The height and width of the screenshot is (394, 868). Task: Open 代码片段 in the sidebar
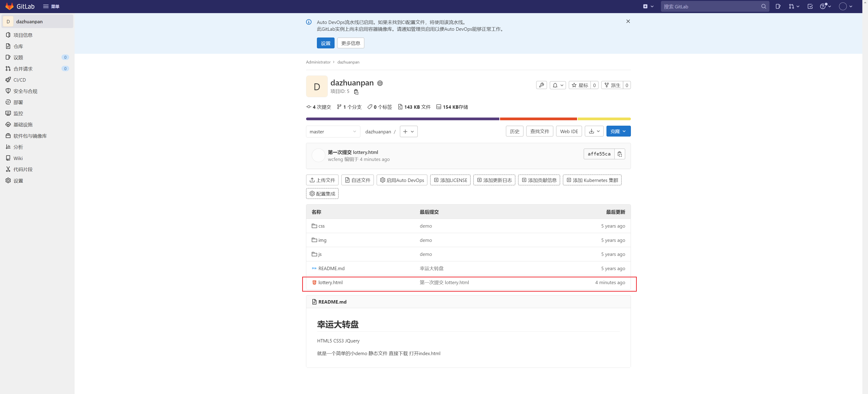coord(37,169)
